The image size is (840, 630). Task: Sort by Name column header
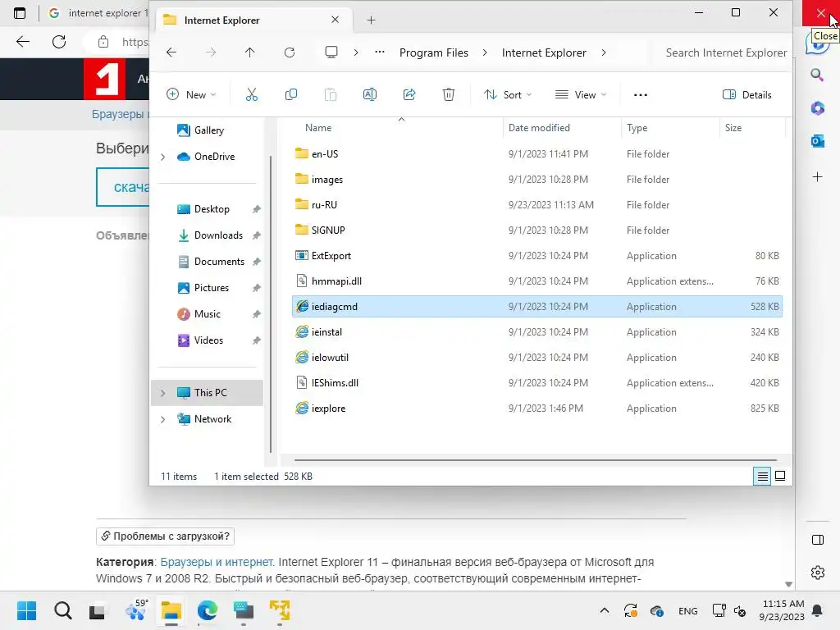318,128
